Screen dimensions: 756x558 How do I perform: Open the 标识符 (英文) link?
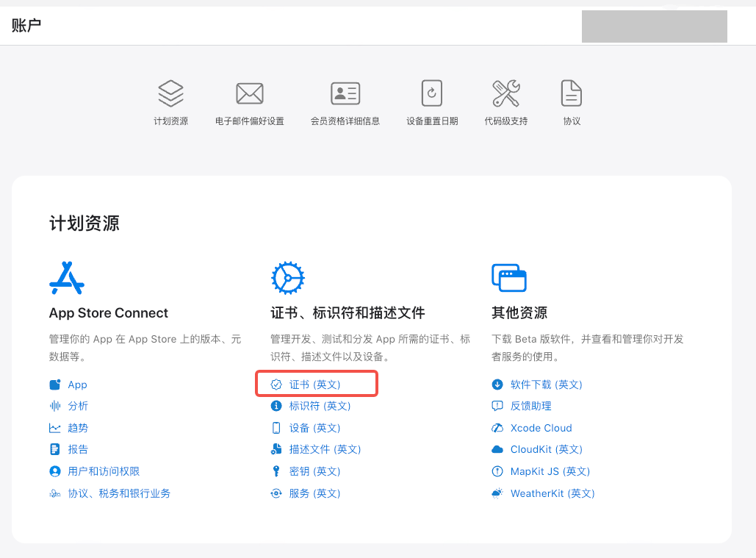[x=320, y=406]
